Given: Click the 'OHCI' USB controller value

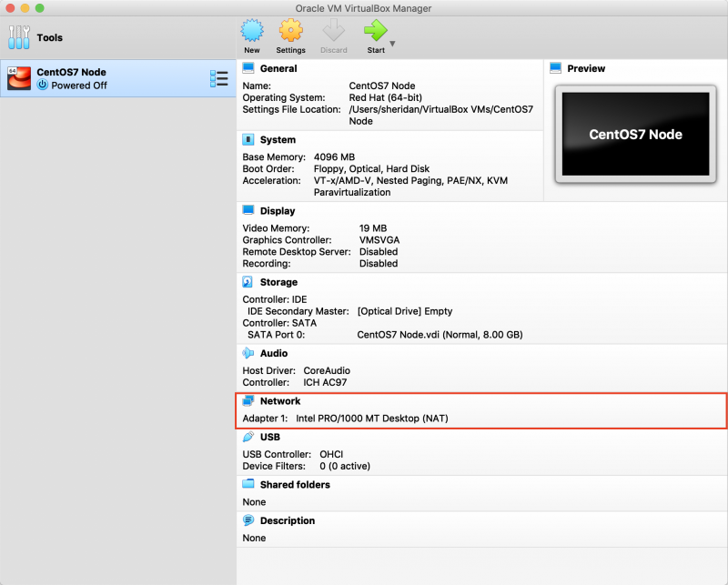Looking at the screenshot, I should (331, 454).
